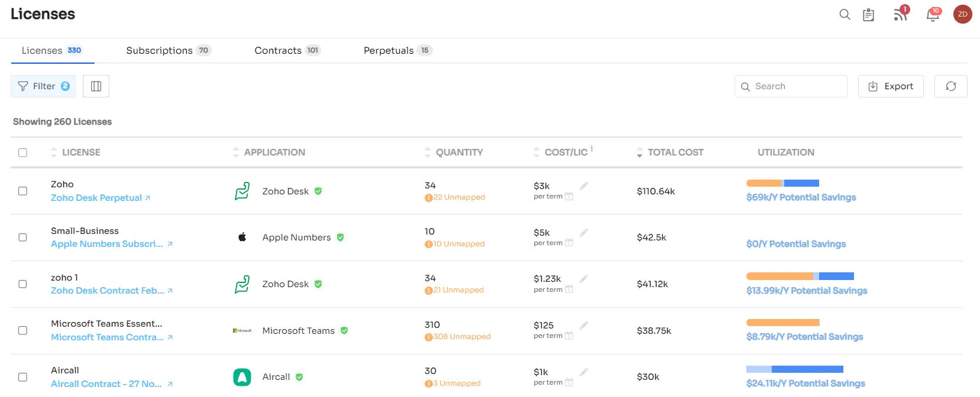Click the Zoho Desk app icon in first row

pyautogui.click(x=242, y=191)
